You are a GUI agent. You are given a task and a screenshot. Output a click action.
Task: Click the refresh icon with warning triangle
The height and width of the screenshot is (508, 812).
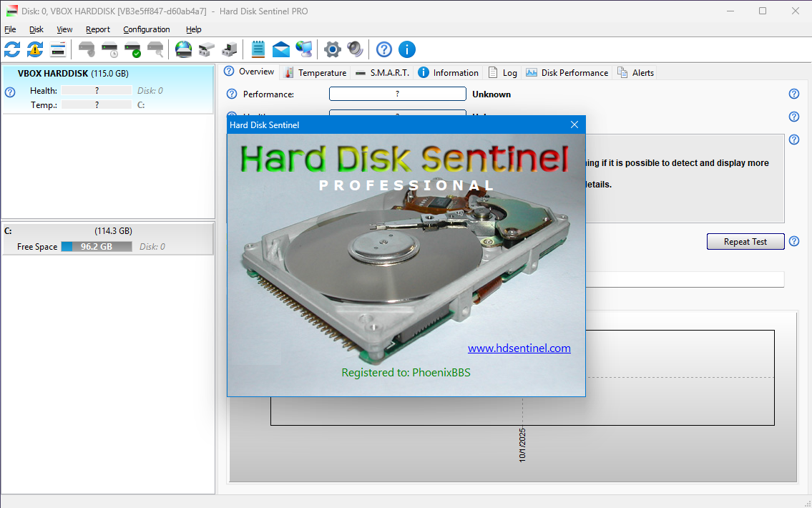pos(35,49)
